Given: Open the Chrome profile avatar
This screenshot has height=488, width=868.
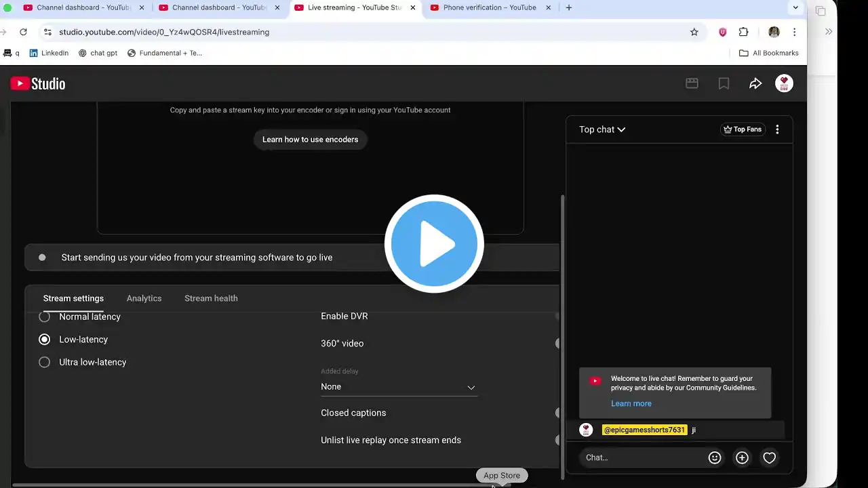Looking at the screenshot, I should tap(774, 32).
